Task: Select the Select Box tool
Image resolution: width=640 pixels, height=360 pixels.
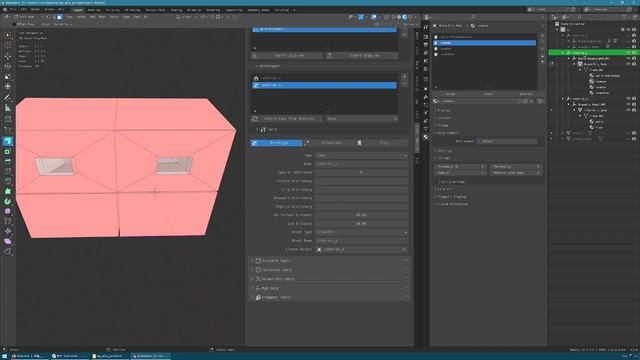Action: 8,35
